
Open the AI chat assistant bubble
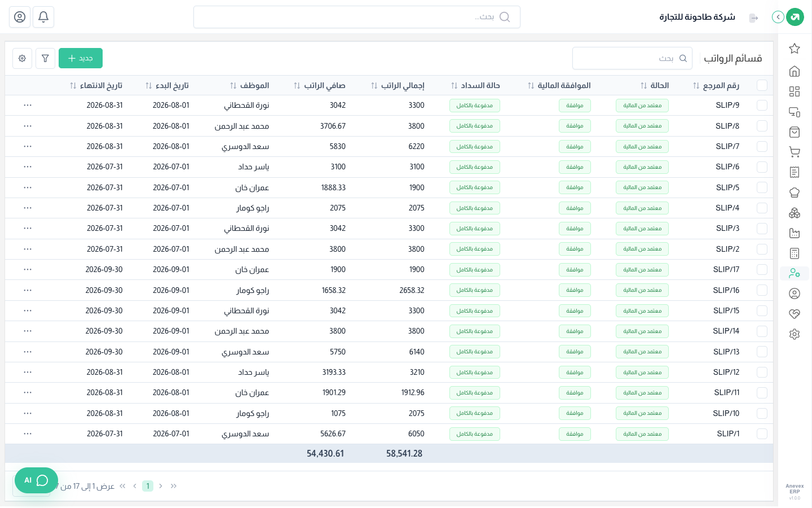pyautogui.click(x=37, y=480)
